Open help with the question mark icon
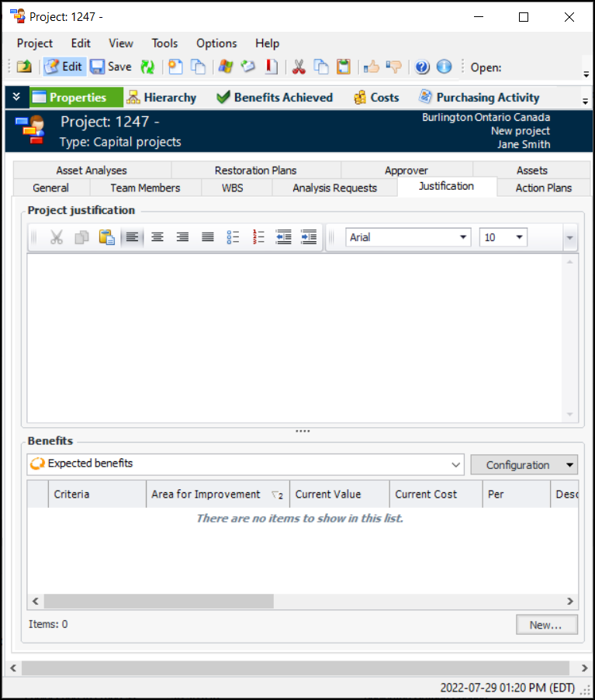Screen dimensions: 595x700 422,67
